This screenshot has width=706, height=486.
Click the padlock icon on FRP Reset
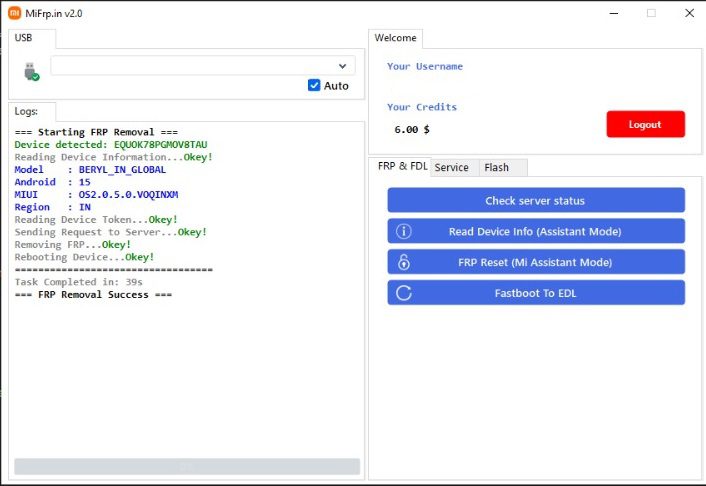404,262
